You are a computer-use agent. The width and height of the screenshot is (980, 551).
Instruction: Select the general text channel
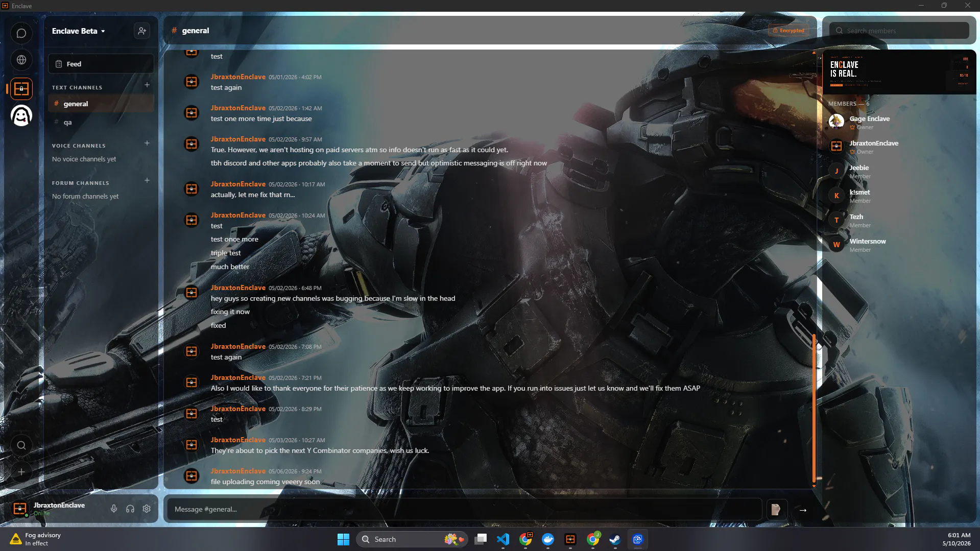pyautogui.click(x=101, y=104)
